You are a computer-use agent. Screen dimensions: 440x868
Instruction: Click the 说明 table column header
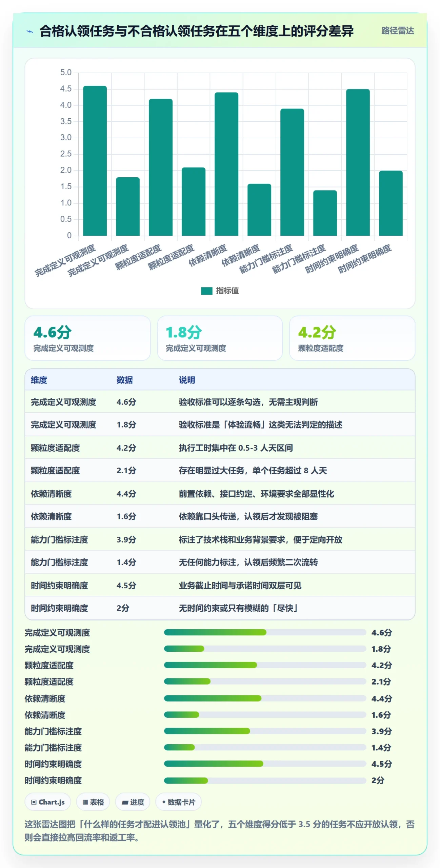tap(187, 380)
